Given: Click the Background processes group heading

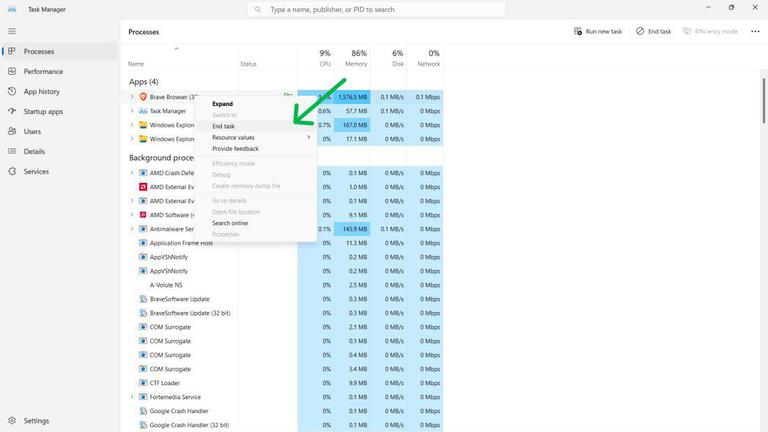Looking at the screenshot, I should 162,158.
